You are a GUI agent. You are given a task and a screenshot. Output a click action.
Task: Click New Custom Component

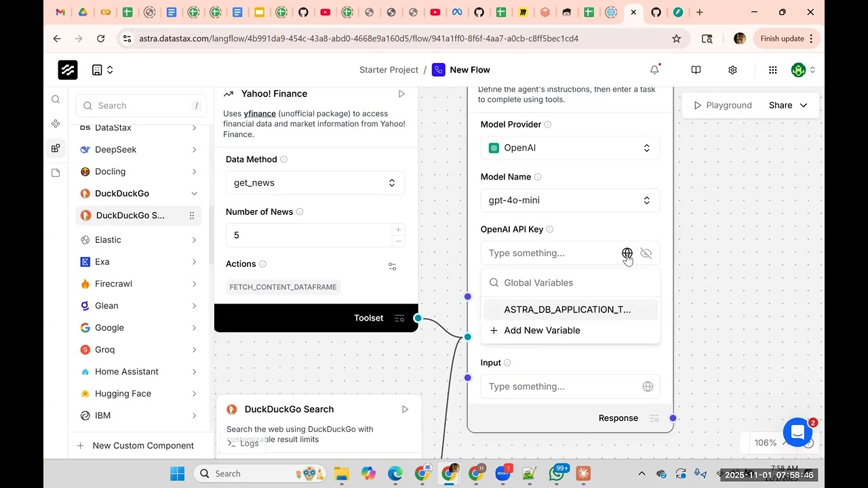pyautogui.click(x=136, y=445)
